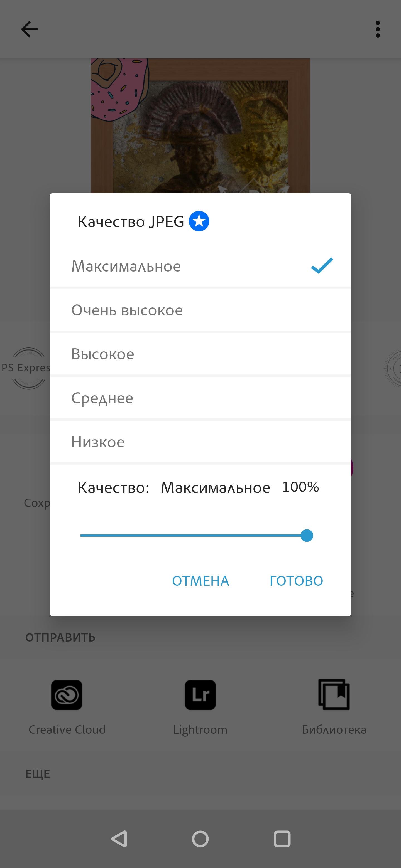Choose the Среднее quality option

(x=102, y=398)
